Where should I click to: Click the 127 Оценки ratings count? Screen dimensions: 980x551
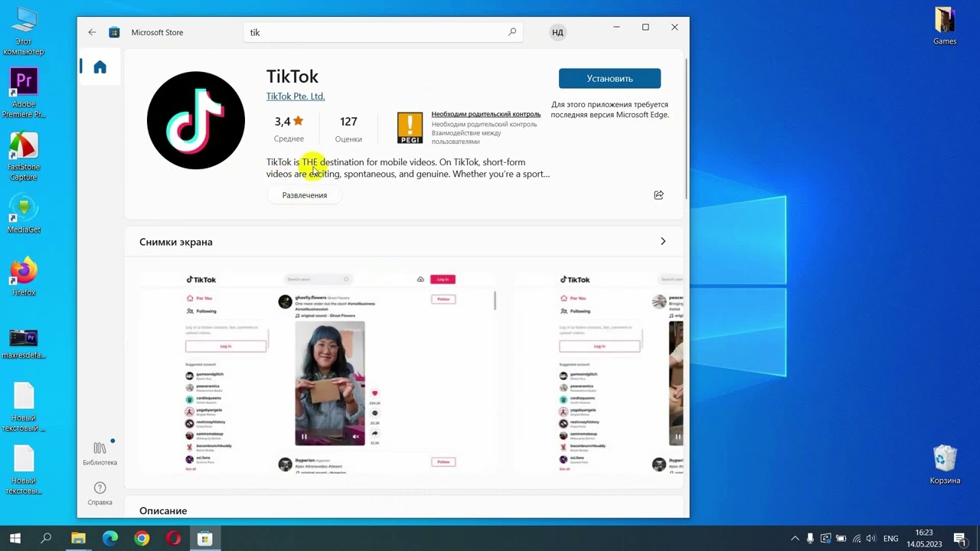[348, 129]
